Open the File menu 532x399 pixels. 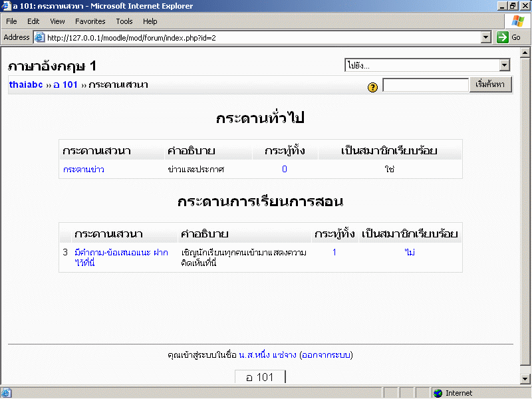point(11,21)
